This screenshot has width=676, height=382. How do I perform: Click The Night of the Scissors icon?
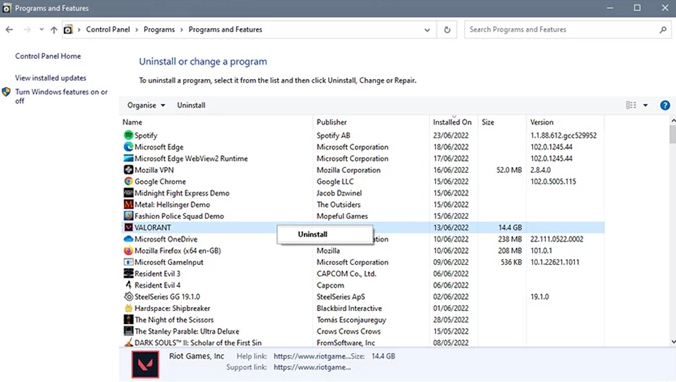pos(128,319)
